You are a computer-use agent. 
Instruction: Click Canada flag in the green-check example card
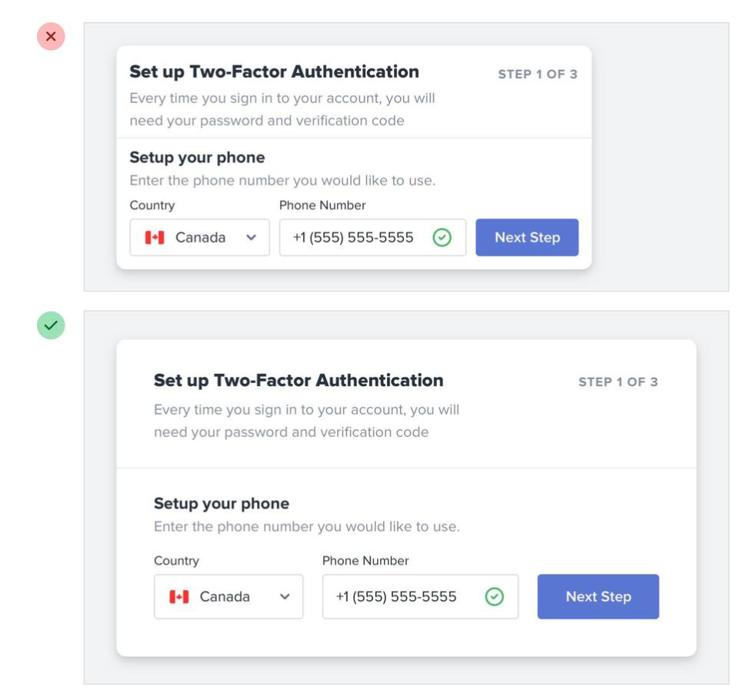tap(179, 597)
